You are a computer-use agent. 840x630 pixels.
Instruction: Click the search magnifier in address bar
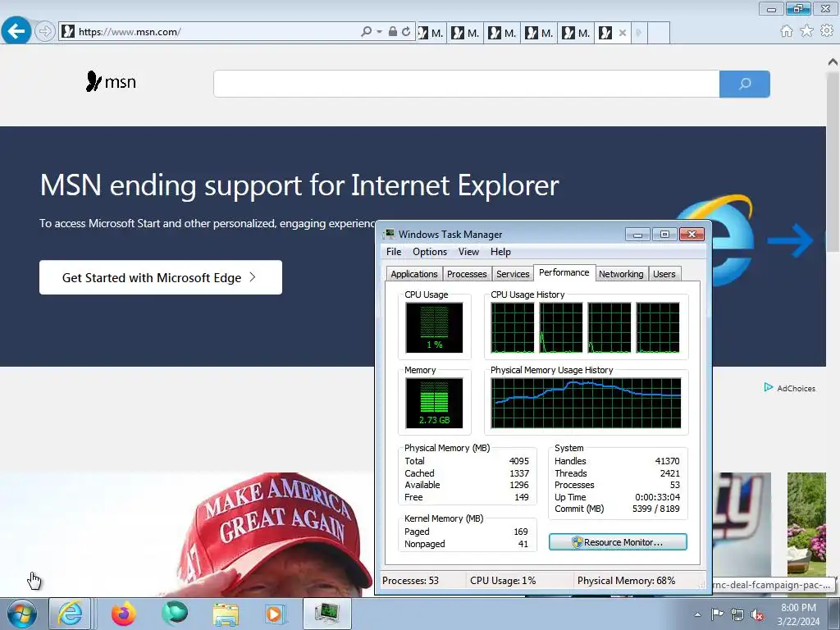(x=366, y=32)
